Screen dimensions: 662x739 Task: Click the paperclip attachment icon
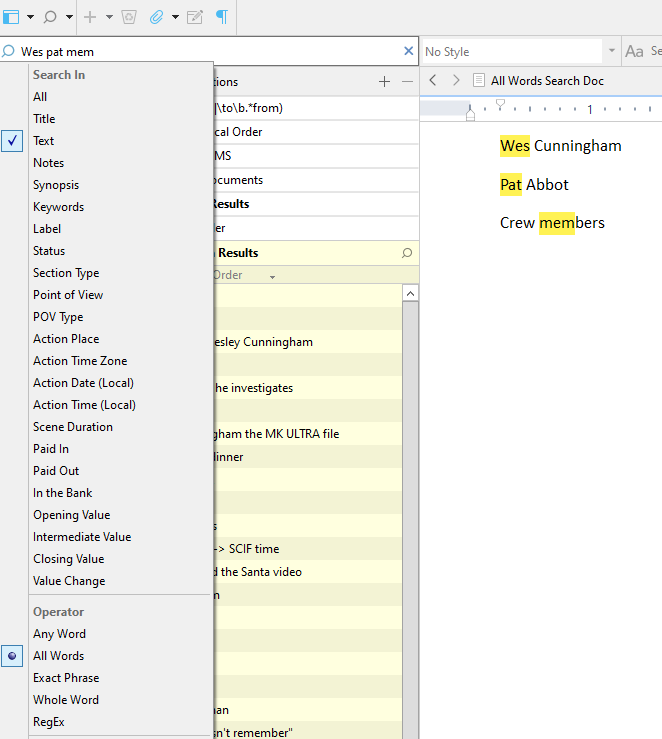coord(156,17)
